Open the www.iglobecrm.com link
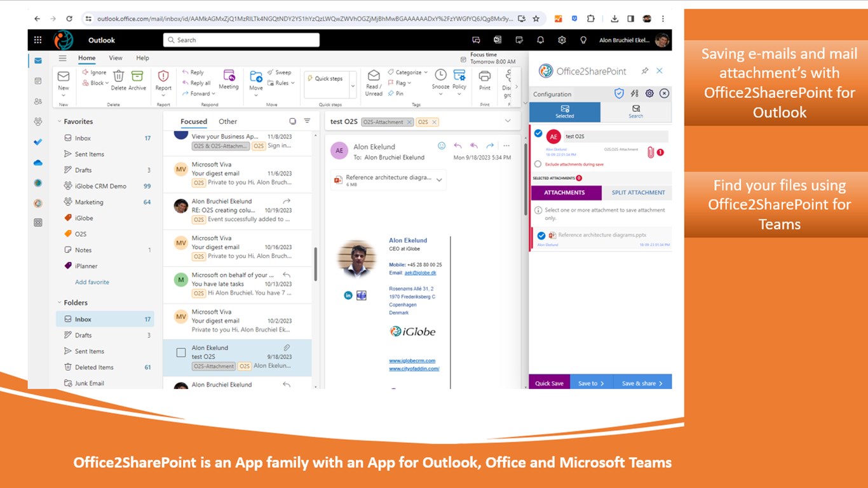Image resolution: width=868 pixels, height=488 pixels. (x=411, y=360)
